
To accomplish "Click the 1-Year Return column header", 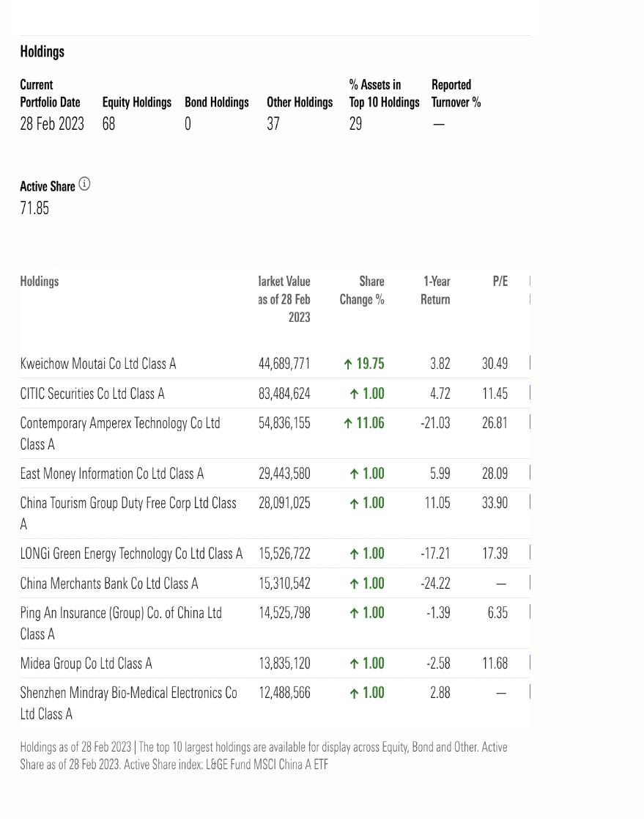I will 436,290.
